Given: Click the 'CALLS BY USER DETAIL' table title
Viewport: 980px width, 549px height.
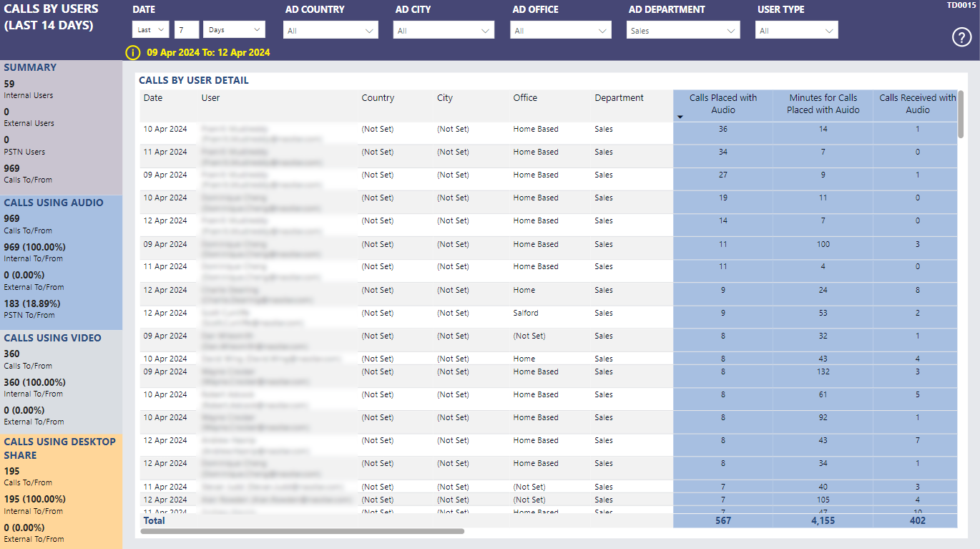Looking at the screenshot, I should click(194, 81).
